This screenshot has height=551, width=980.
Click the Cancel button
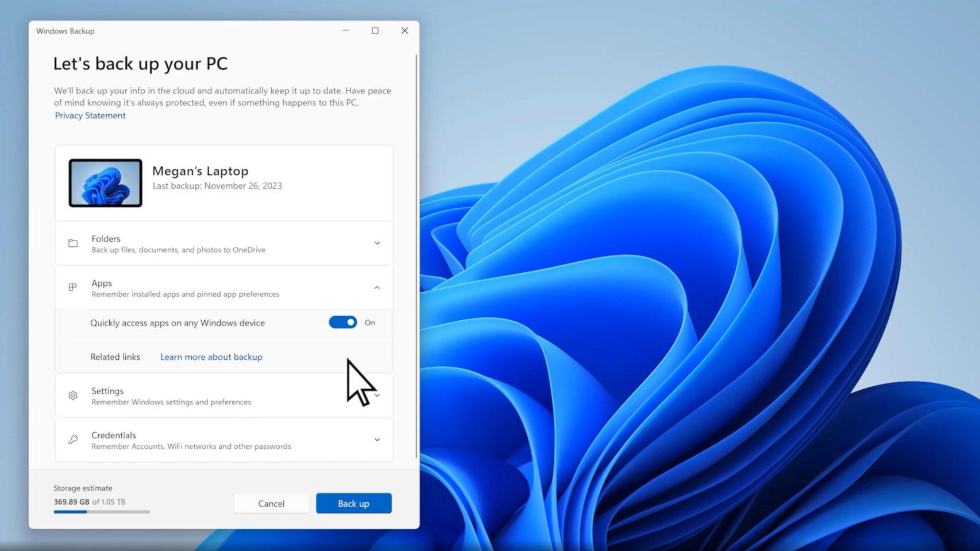point(271,503)
